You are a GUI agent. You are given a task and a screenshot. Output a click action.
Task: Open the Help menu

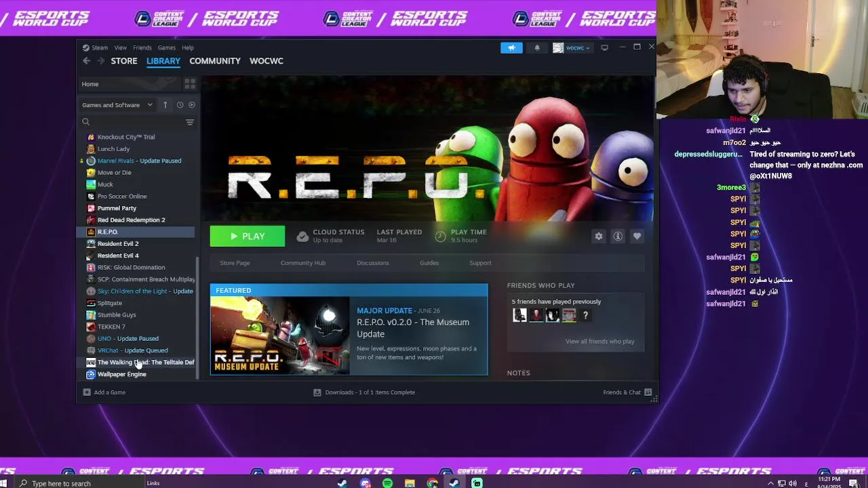coord(188,47)
